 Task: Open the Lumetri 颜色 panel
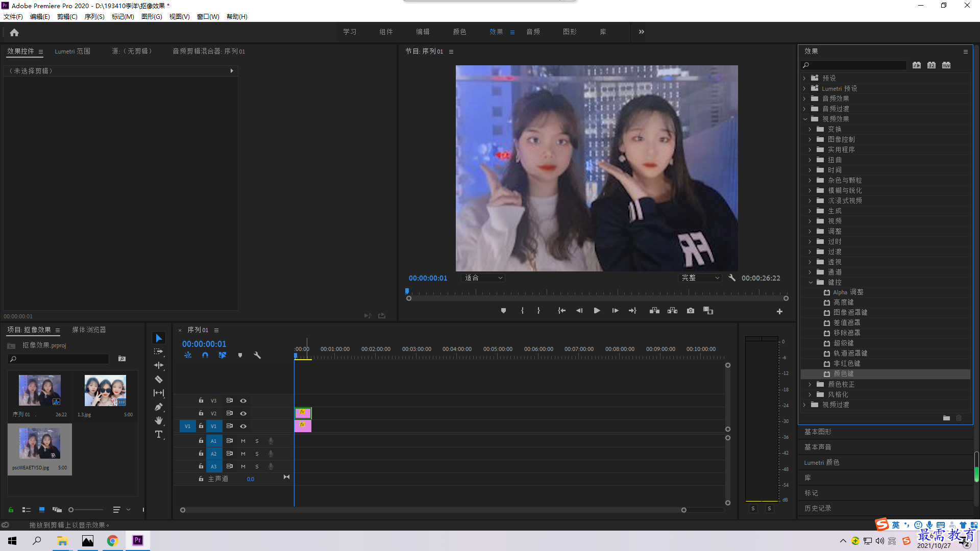(x=822, y=462)
